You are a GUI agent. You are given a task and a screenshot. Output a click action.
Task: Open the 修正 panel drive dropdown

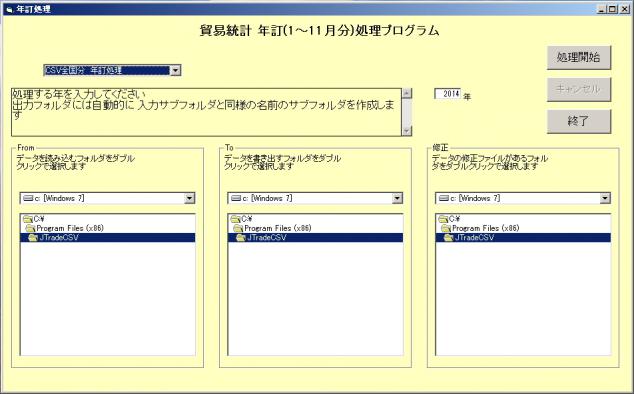[x=605, y=198]
